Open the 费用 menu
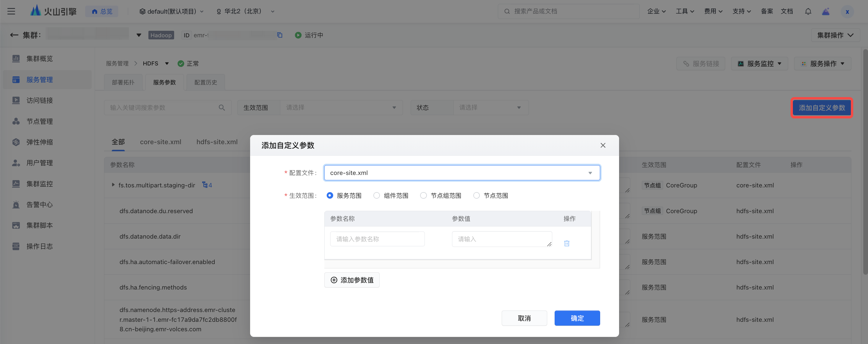 pyautogui.click(x=713, y=12)
